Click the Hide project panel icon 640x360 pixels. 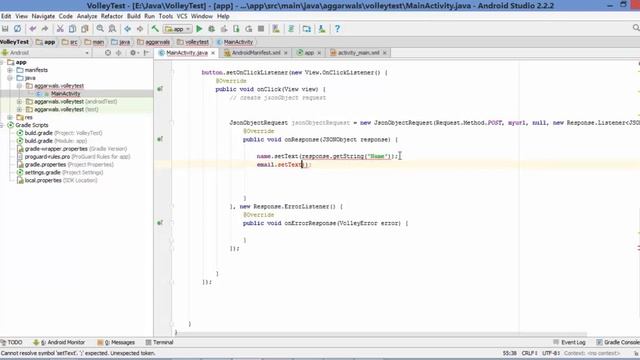coord(146,53)
